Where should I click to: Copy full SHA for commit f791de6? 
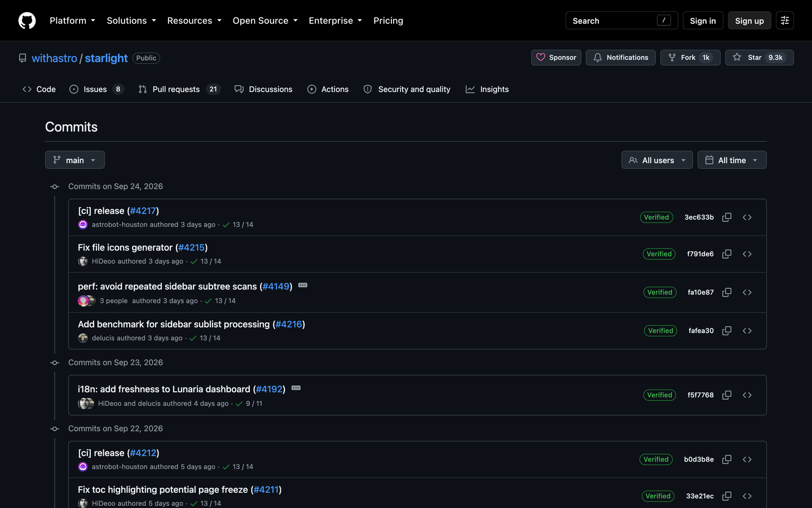pyautogui.click(x=727, y=254)
